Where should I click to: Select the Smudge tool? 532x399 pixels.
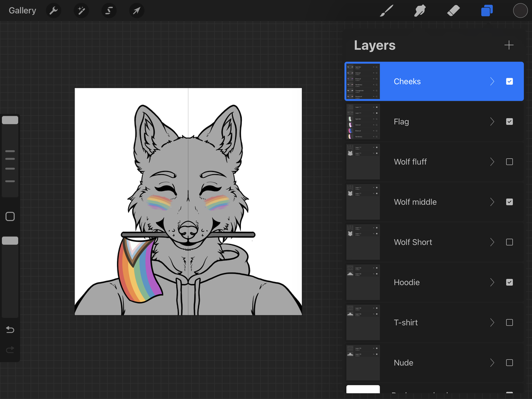(420, 11)
